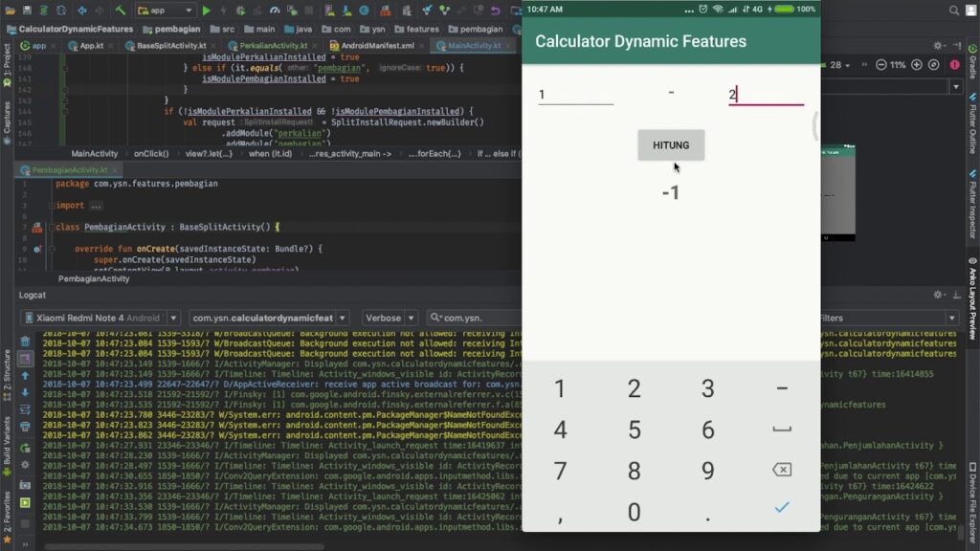
Task: Open the app run configuration dropdown
Action: [165, 10]
